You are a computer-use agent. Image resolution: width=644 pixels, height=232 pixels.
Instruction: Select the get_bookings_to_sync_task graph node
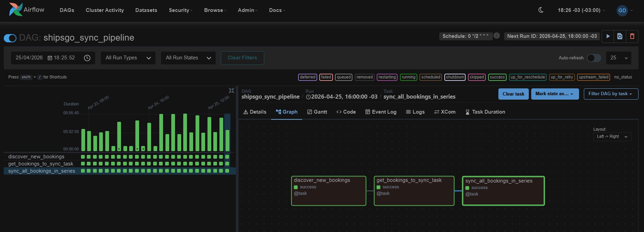[414, 191]
